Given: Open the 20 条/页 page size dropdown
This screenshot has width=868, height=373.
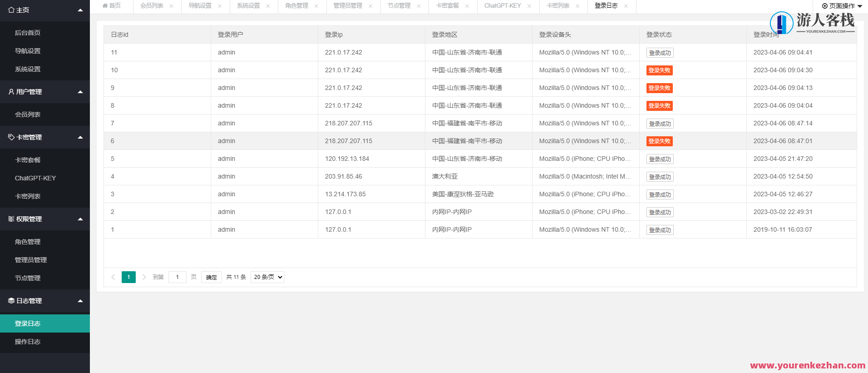Looking at the screenshot, I should point(267,277).
